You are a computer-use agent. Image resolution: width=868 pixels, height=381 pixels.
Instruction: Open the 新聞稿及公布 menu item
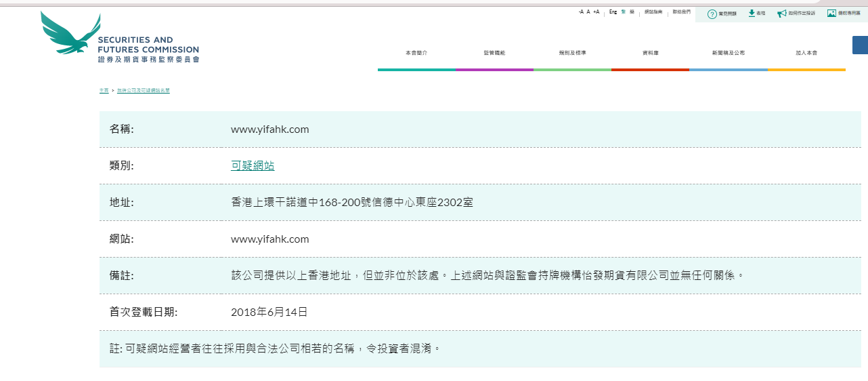click(x=728, y=53)
